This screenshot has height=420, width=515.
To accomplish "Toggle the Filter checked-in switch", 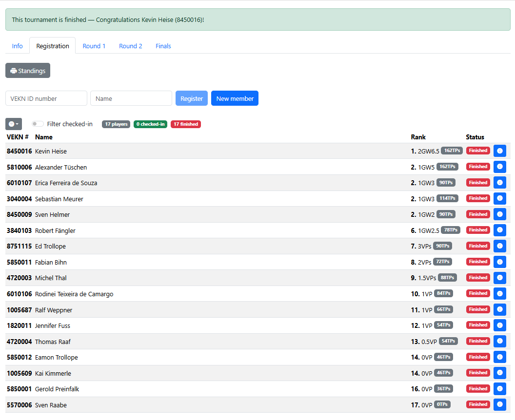I will coord(38,124).
